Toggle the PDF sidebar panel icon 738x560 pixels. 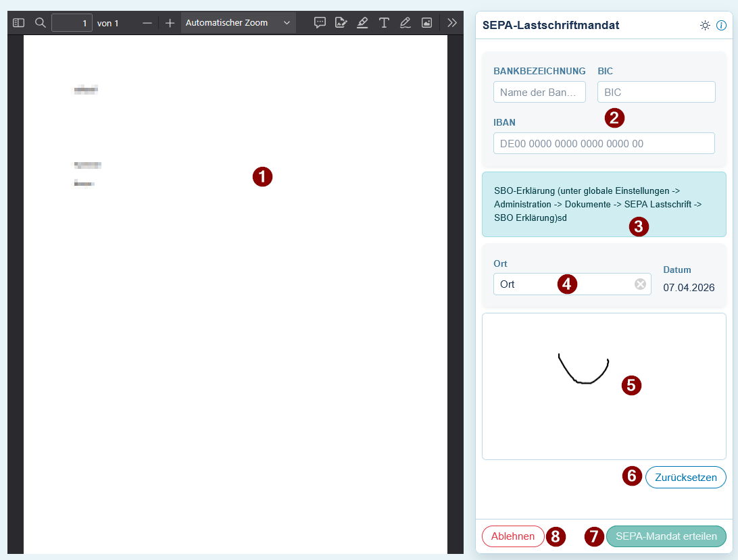pos(18,22)
